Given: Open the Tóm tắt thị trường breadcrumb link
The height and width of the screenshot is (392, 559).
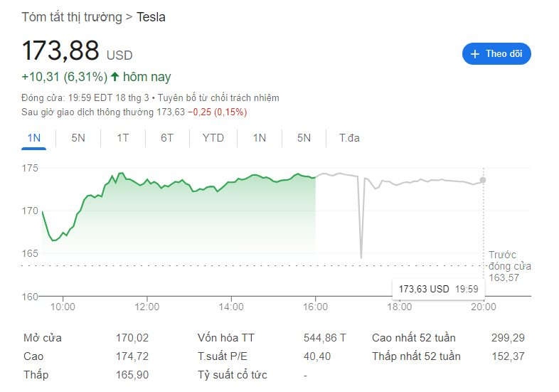Looking at the screenshot, I should pos(72,17).
